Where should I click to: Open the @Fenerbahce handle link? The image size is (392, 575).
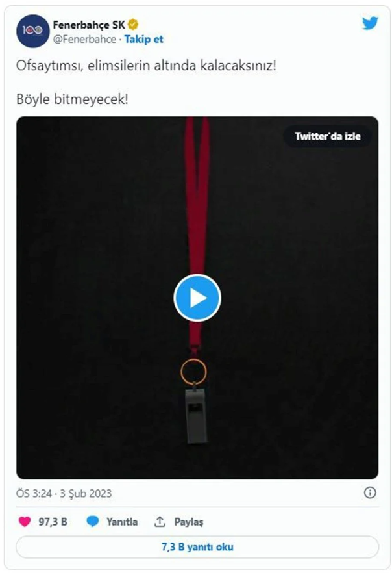pos(84,39)
